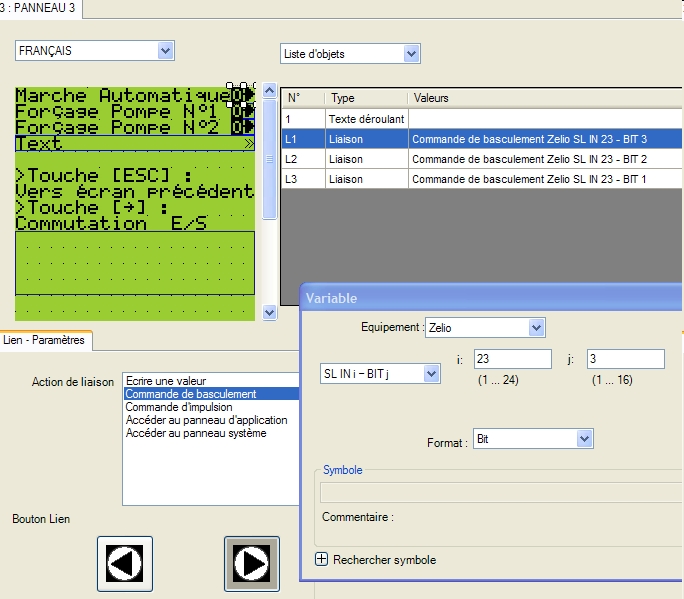Viewport: 684px width, 599px height.
Task: Select the Lien - Paramètres tab
Action: click(44, 340)
